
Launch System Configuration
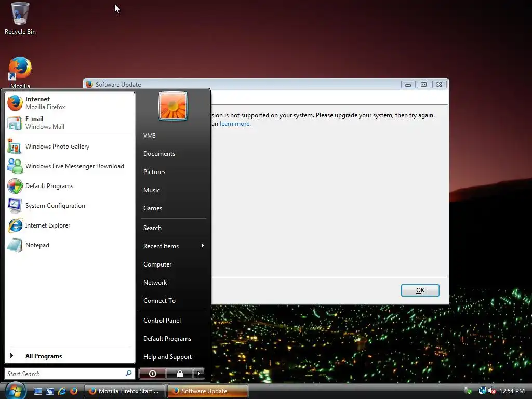pyautogui.click(x=70, y=206)
